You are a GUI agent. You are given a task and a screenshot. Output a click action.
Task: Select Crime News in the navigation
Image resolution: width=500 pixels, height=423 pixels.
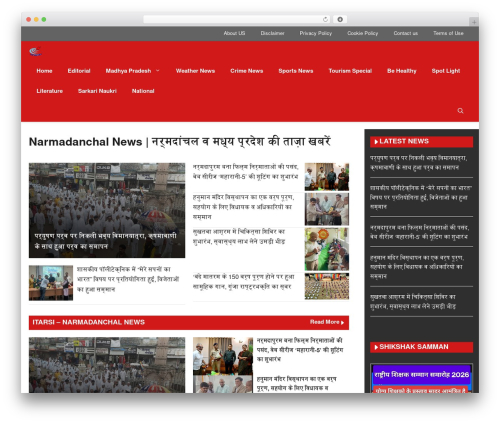tap(247, 71)
